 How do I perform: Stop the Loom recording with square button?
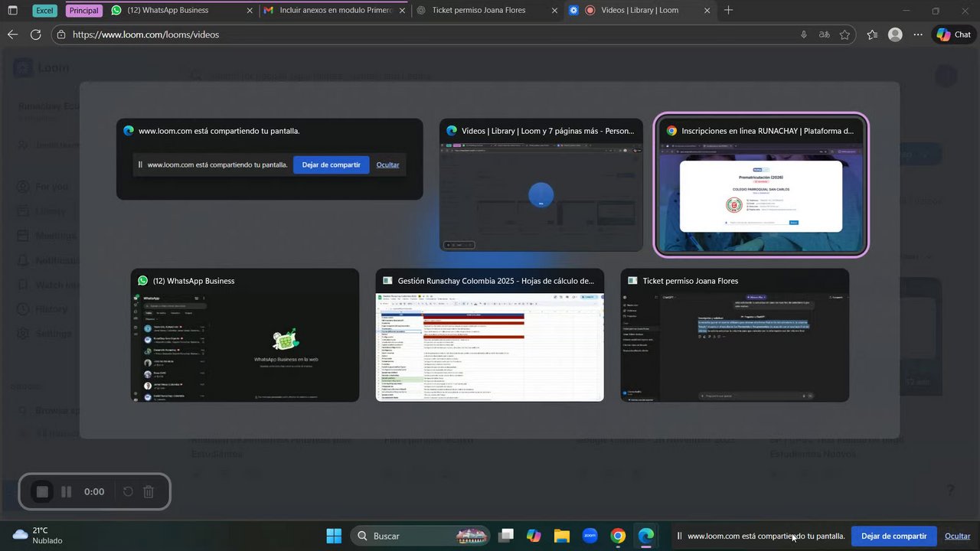(43, 492)
